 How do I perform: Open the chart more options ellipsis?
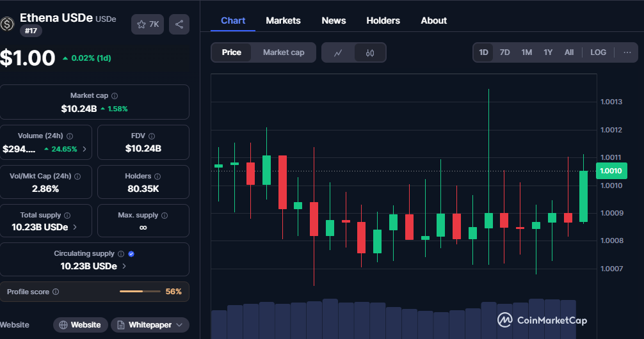point(627,52)
